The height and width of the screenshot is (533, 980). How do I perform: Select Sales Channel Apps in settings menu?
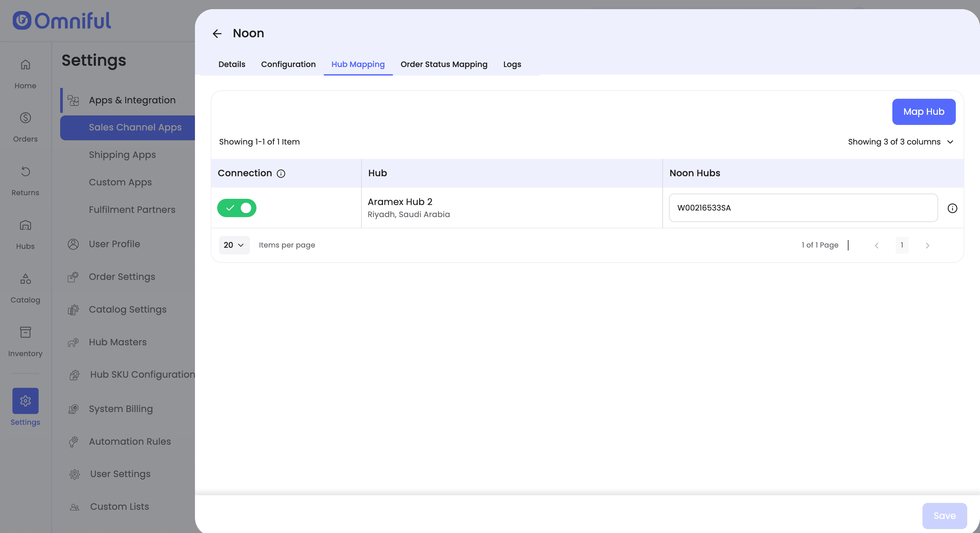pyautogui.click(x=128, y=128)
